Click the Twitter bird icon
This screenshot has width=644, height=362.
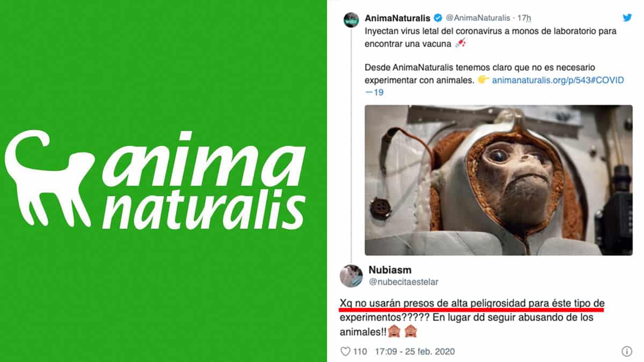(x=627, y=18)
